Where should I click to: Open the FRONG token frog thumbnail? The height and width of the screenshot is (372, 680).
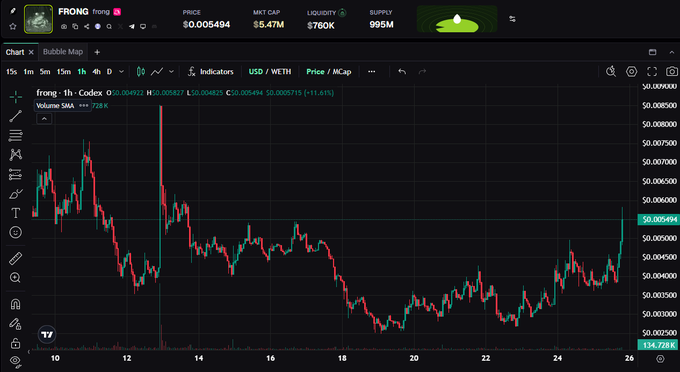pyautogui.click(x=39, y=19)
